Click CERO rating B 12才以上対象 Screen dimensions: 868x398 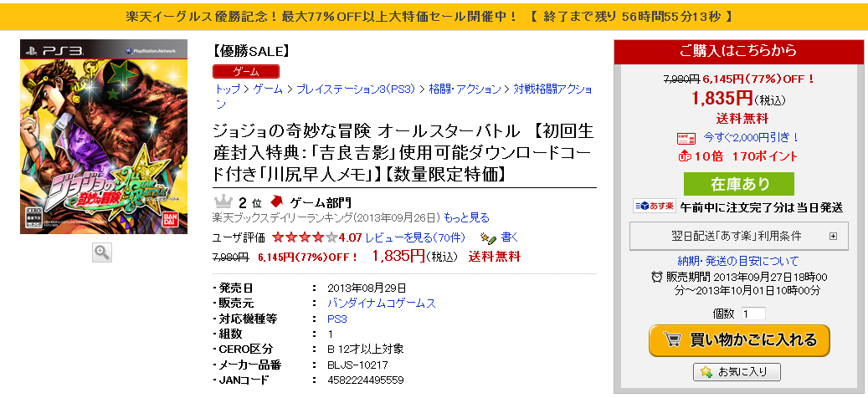pyautogui.click(x=365, y=350)
